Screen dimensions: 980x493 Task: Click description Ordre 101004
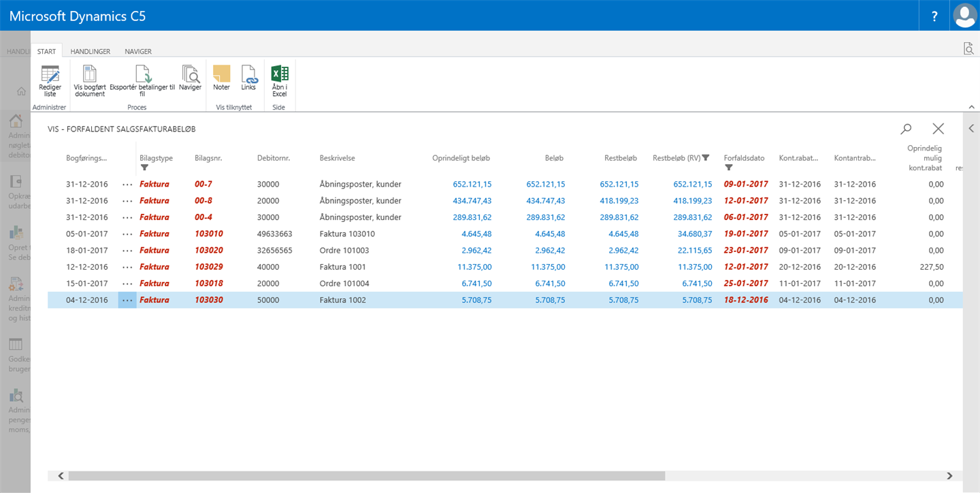coord(344,283)
